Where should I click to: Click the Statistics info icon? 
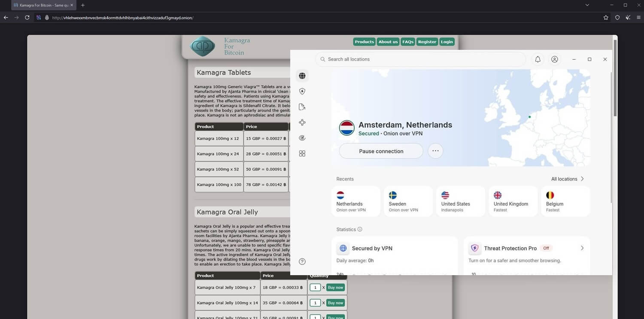tap(360, 230)
